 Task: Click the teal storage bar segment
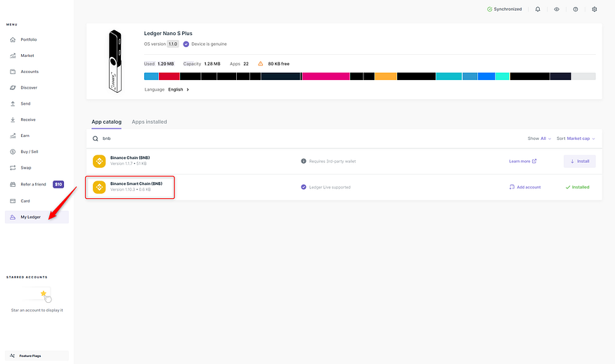point(449,76)
